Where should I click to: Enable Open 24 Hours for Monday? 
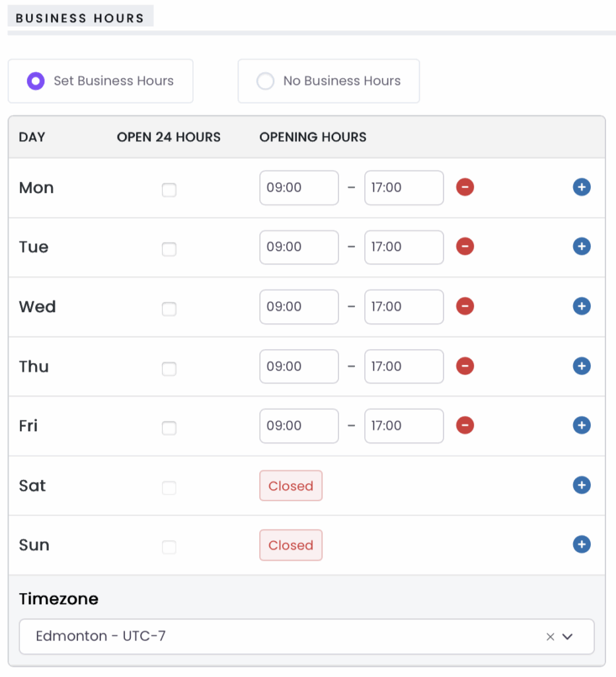[169, 190]
